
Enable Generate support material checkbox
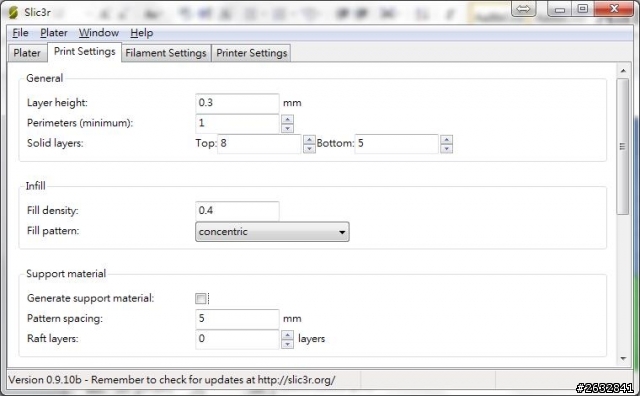click(x=200, y=298)
